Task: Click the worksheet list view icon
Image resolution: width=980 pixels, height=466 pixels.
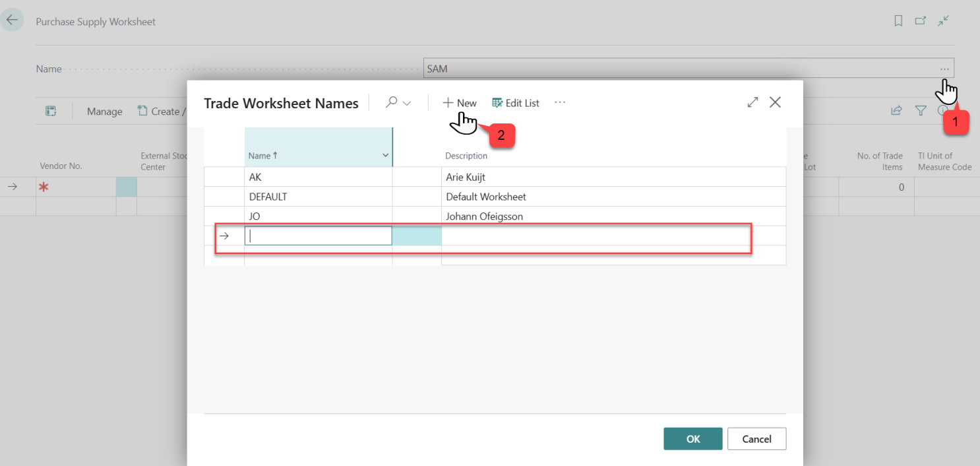Action: [x=51, y=111]
